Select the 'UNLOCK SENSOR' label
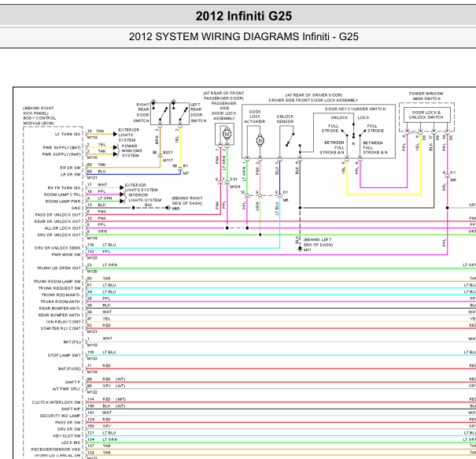 pos(285,119)
